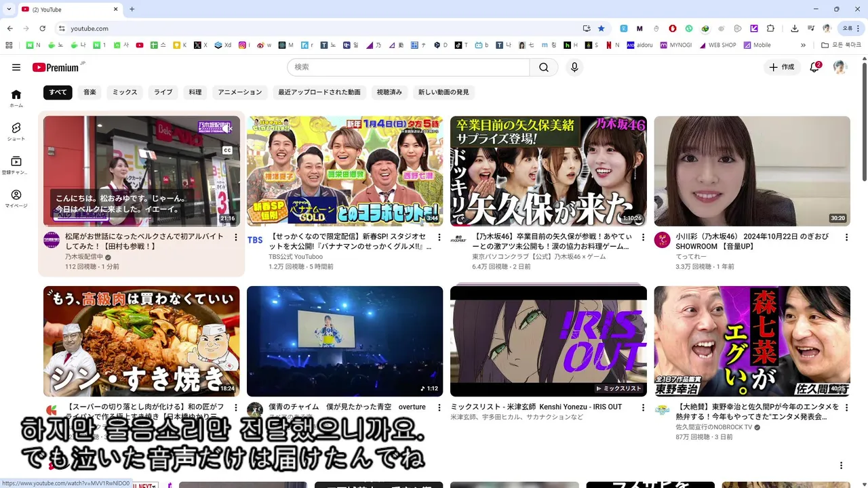
Task: Open てってれー channel avatar
Action: (x=662, y=240)
